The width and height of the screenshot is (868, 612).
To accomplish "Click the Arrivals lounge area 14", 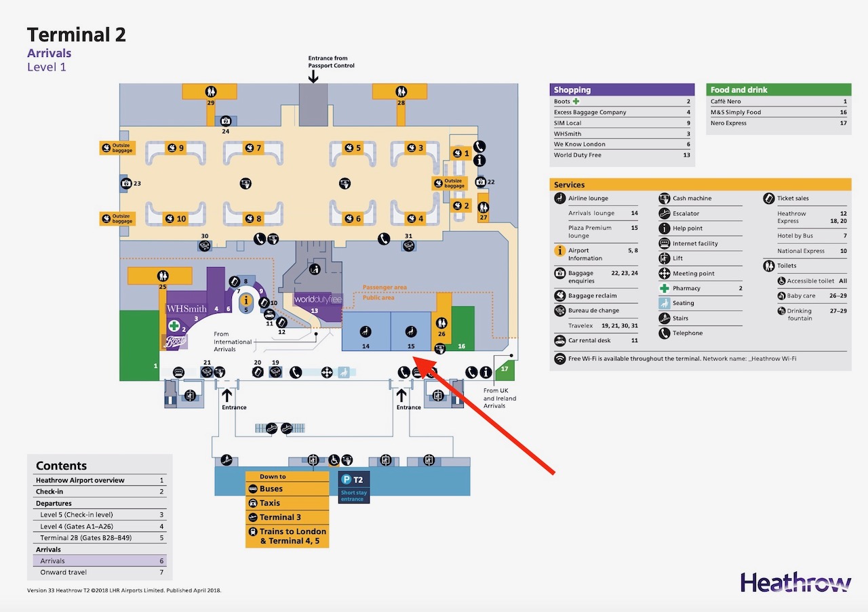I will [x=366, y=331].
